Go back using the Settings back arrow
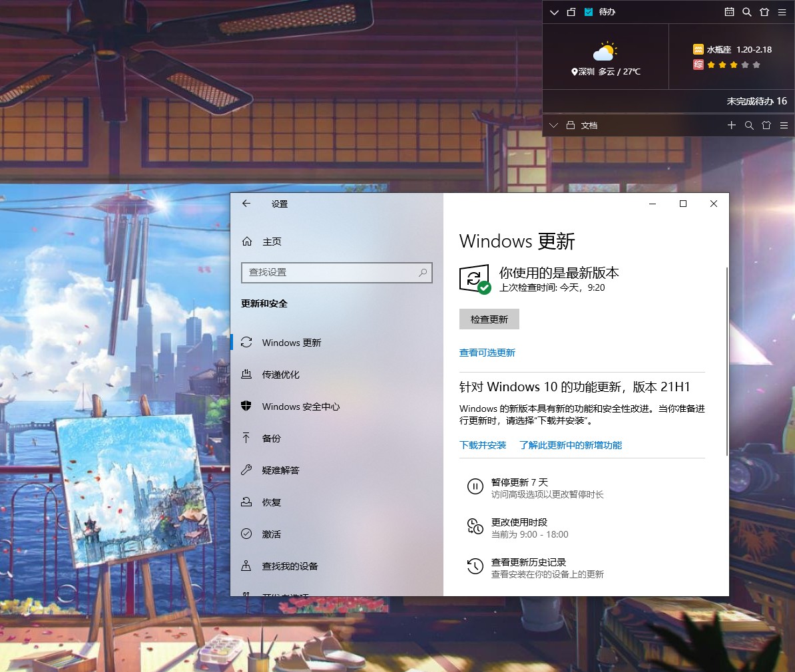 pyautogui.click(x=246, y=204)
